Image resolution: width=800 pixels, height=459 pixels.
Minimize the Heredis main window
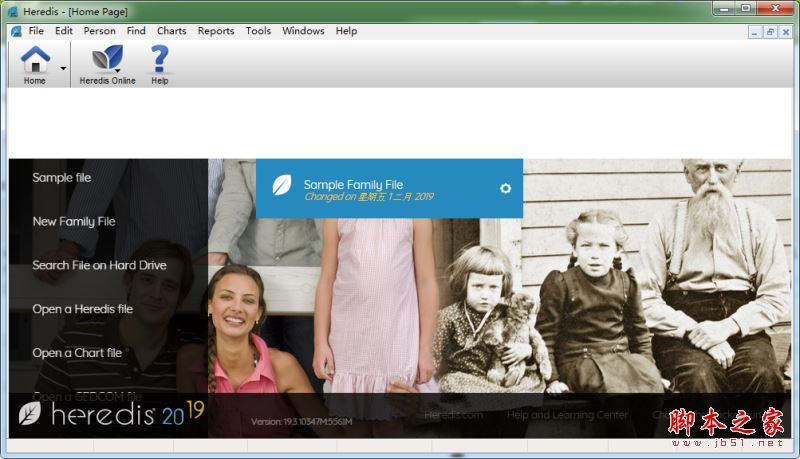click(x=724, y=8)
